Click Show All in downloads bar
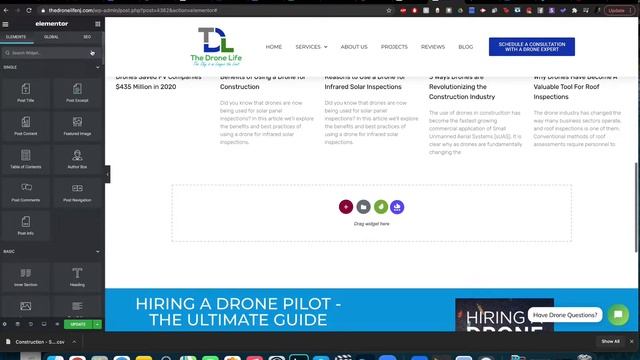The height and width of the screenshot is (360, 640). [610, 342]
